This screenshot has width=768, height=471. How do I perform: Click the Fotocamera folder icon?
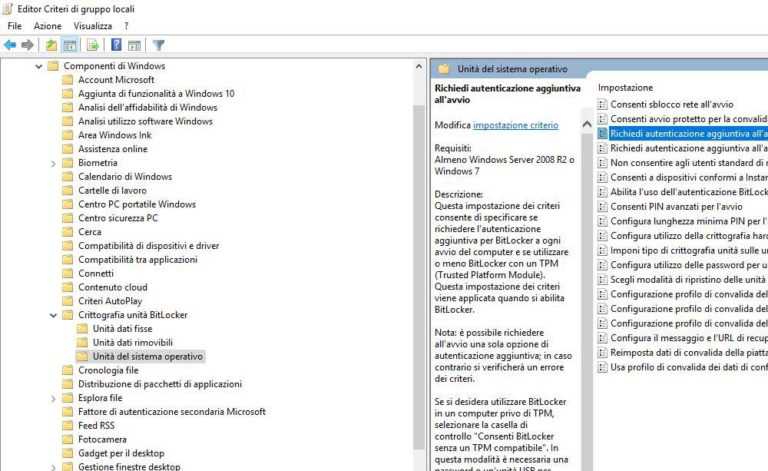point(68,440)
